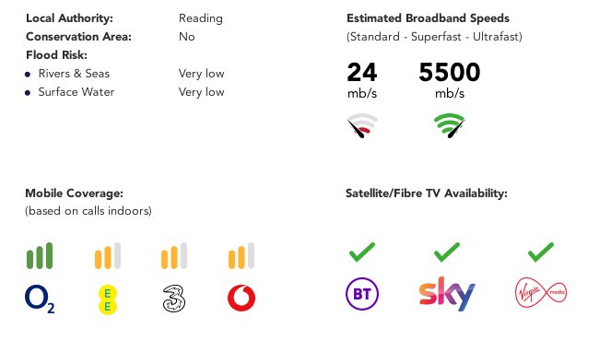Screen dimensions: 611x364
Task: Click the green signal bars above O2
Action: (40, 255)
